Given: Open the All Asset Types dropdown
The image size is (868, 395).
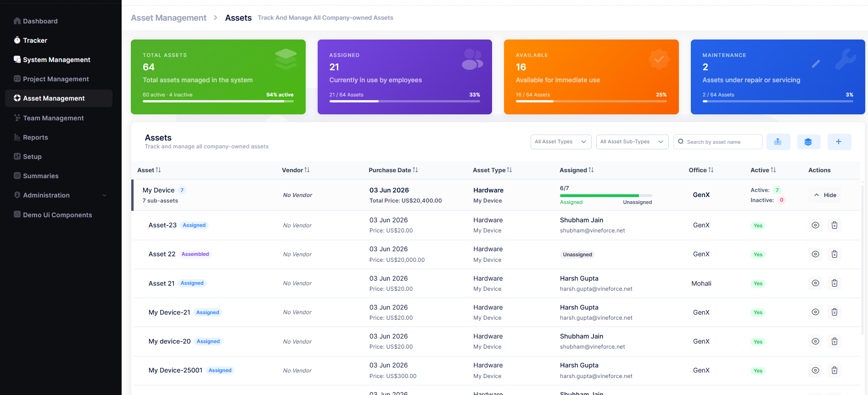Looking at the screenshot, I should [x=561, y=142].
